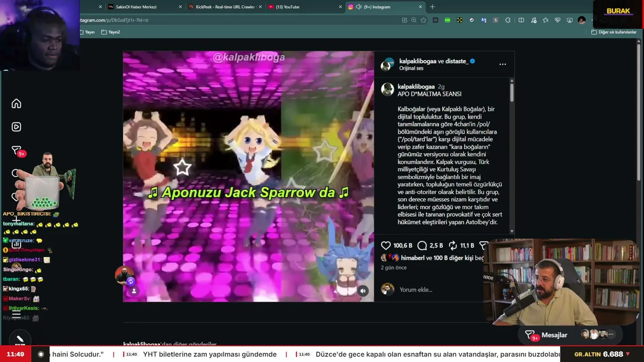644x362 pixels.
Task: Zoom the page using the magnifier icon
Action: click(x=414, y=20)
